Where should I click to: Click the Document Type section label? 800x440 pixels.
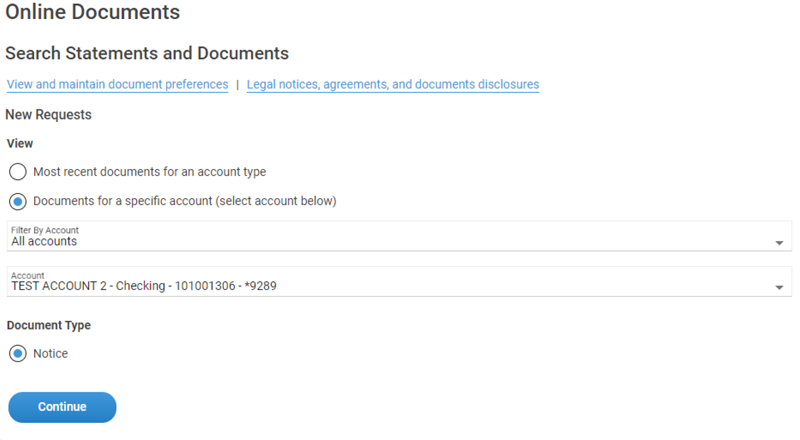[48, 326]
